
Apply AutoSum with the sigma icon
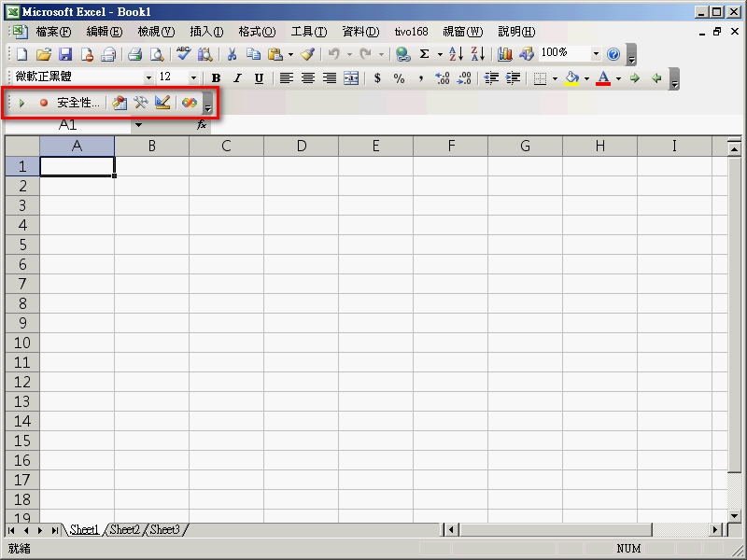coord(424,54)
